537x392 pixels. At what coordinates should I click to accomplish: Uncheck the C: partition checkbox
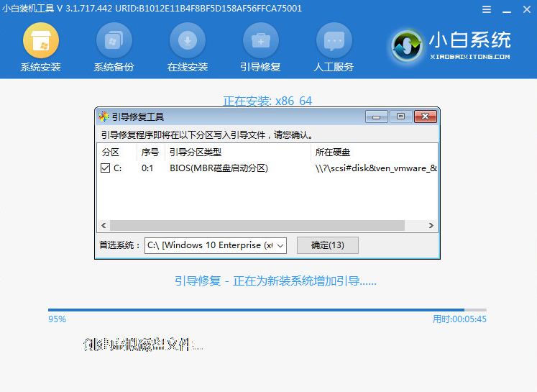[105, 168]
